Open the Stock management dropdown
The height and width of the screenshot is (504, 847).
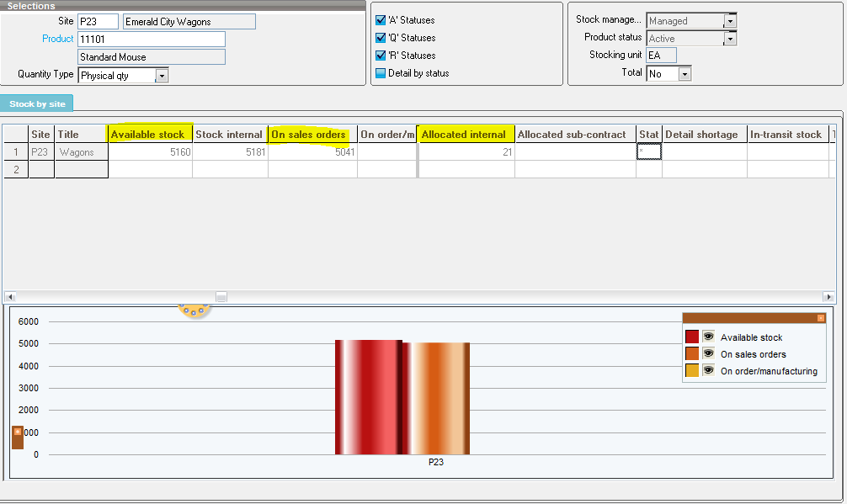[x=730, y=21]
